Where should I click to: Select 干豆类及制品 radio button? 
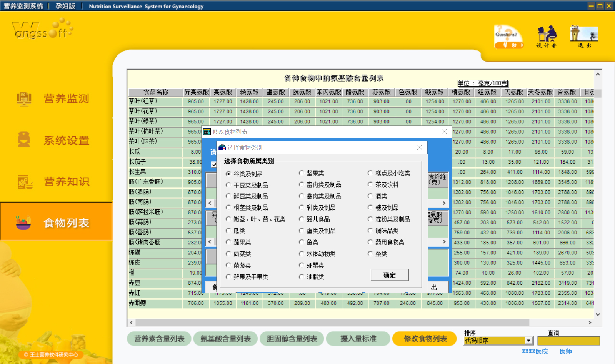coord(228,185)
